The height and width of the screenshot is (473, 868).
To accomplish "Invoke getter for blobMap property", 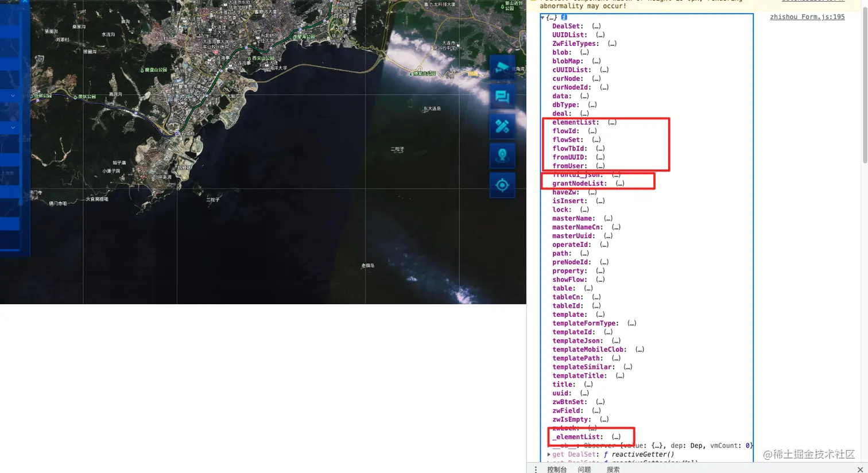I will [596, 61].
